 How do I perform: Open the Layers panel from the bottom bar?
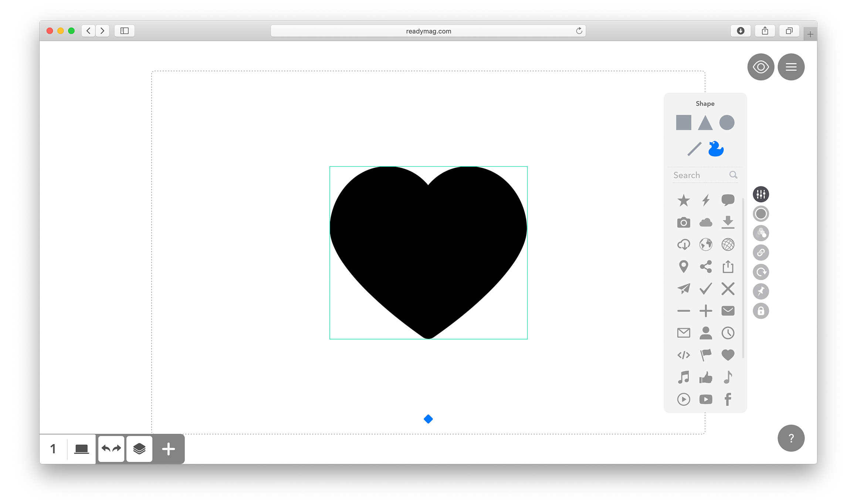[139, 448]
